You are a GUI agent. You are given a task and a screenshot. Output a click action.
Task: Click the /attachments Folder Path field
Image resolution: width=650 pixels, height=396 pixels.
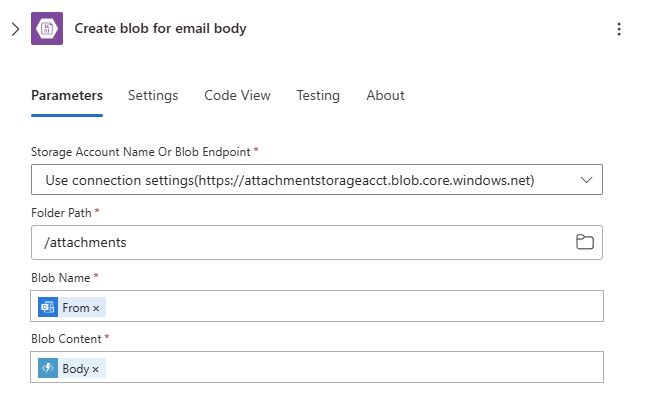point(317,243)
